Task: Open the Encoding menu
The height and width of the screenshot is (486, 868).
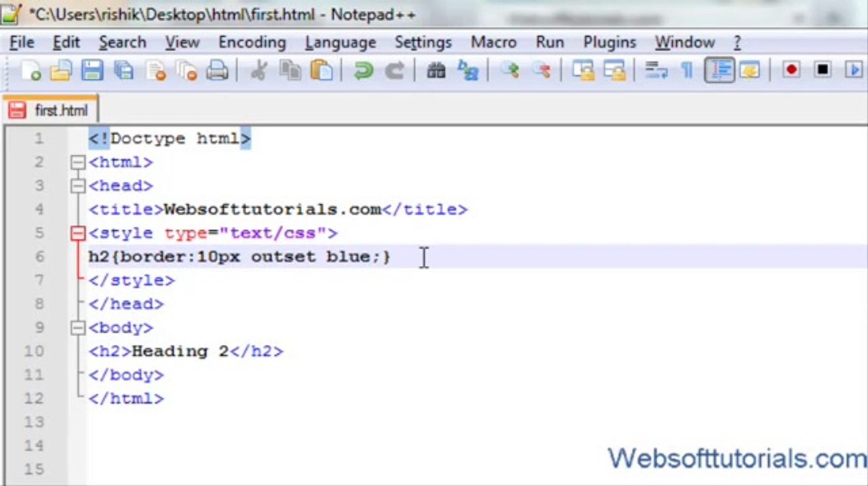Action: [x=252, y=43]
